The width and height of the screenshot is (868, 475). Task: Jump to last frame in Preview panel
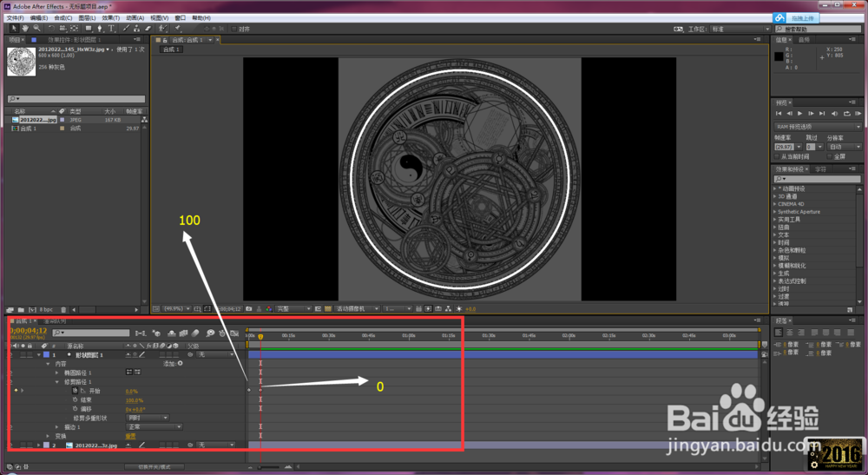[822, 114]
